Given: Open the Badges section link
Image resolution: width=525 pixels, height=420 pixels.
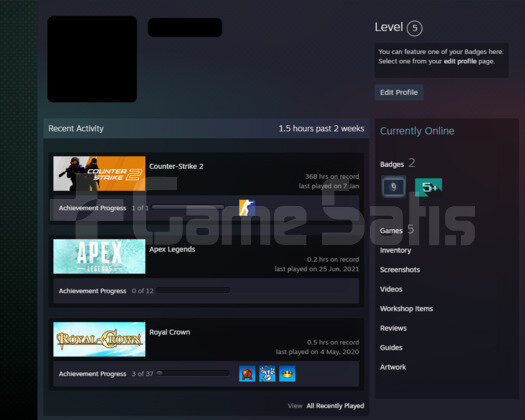Looking at the screenshot, I should coord(392,164).
